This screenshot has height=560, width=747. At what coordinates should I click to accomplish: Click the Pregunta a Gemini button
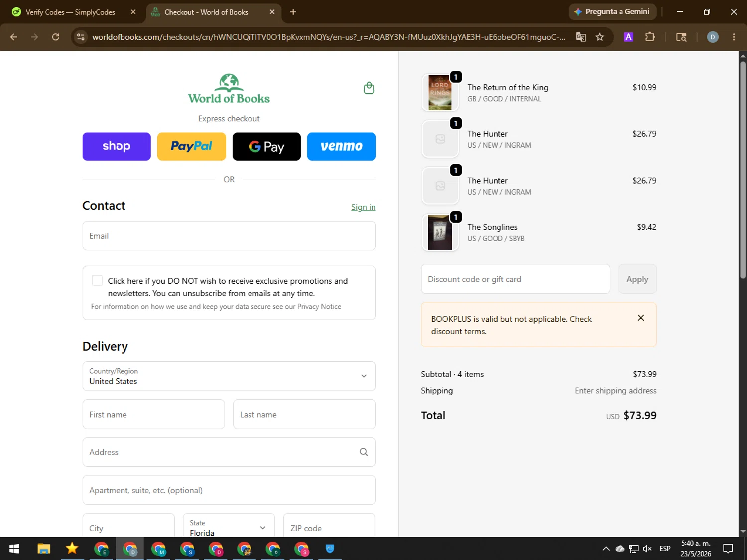click(x=613, y=12)
